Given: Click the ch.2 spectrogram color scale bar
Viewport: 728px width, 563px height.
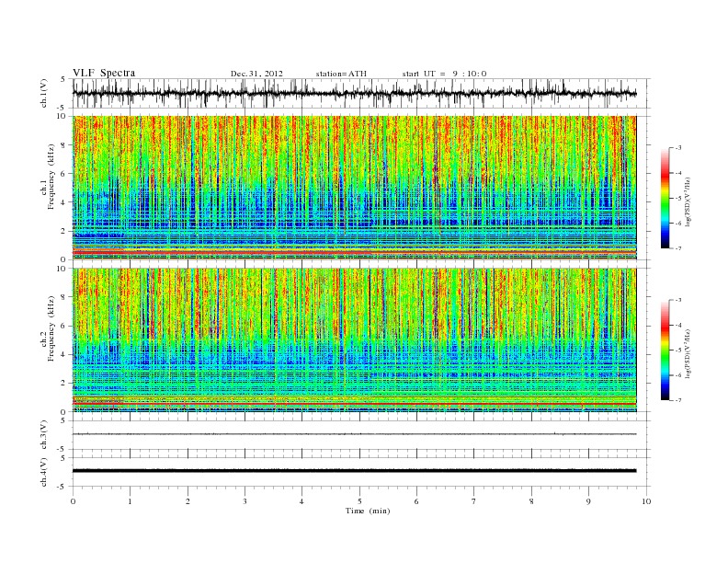Looking at the screenshot, I should [x=665, y=350].
